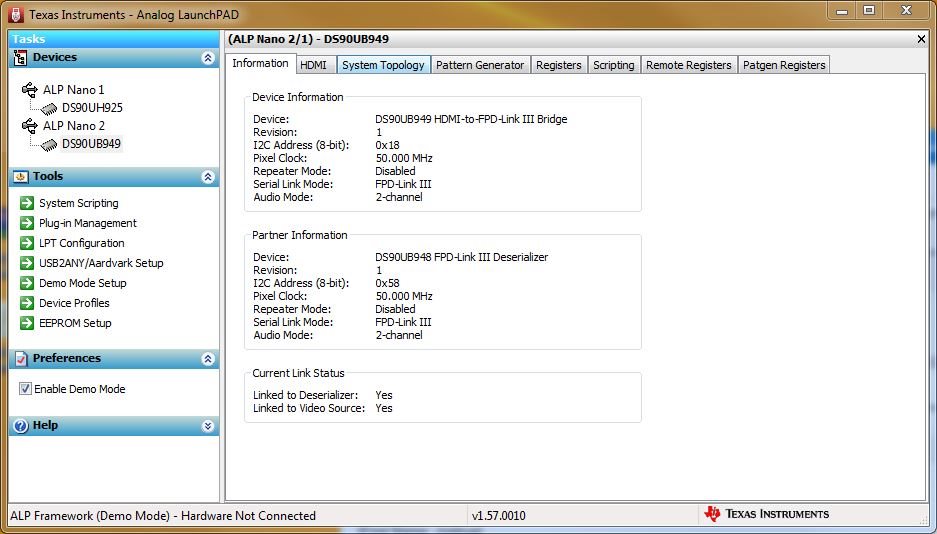
Task: Maximize the Analog LaunchPAD window
Action: click(x=869, y=10)
